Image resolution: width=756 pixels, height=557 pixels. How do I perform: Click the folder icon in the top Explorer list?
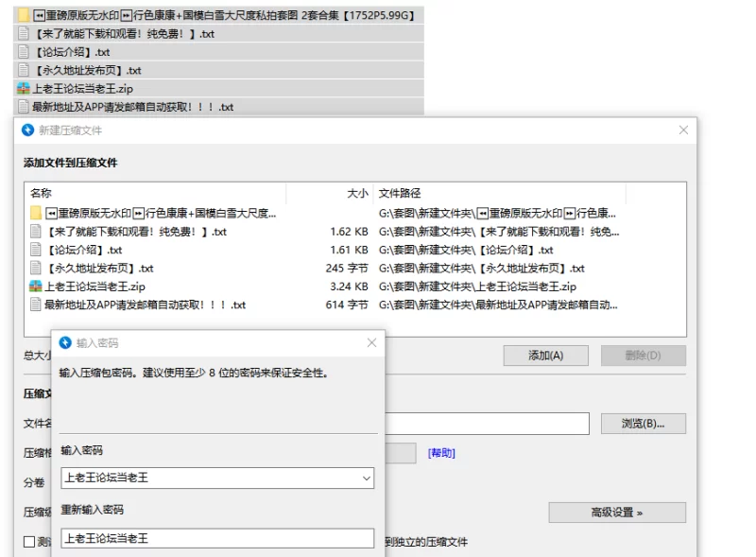(x=24, y=15)
